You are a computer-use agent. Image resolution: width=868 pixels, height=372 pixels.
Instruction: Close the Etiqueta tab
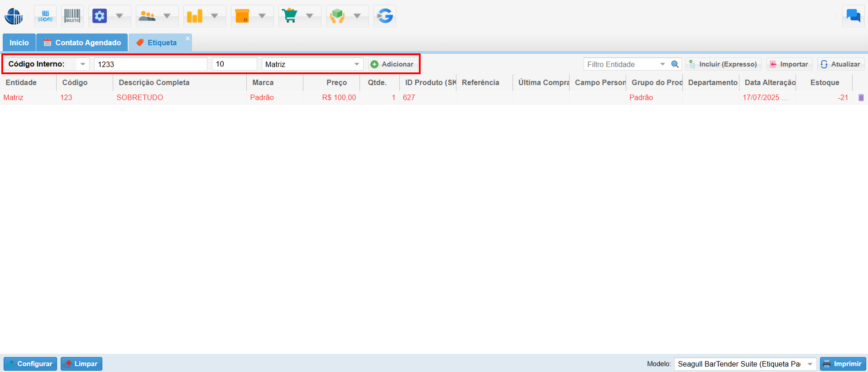pyautogui.click(x=187, y=38)
